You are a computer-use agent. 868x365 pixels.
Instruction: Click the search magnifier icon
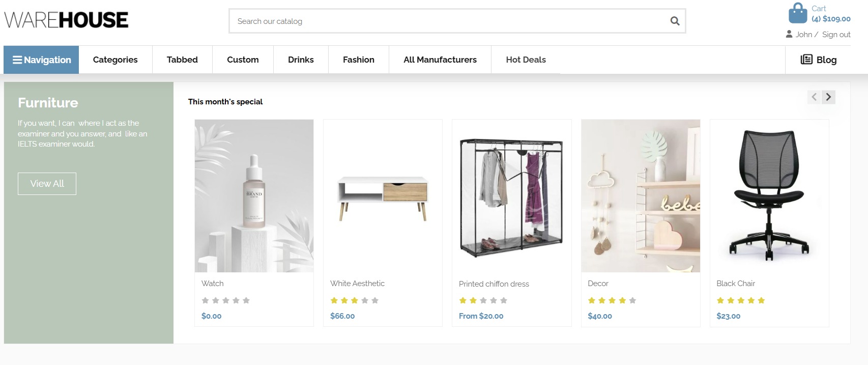click(675, 21)
